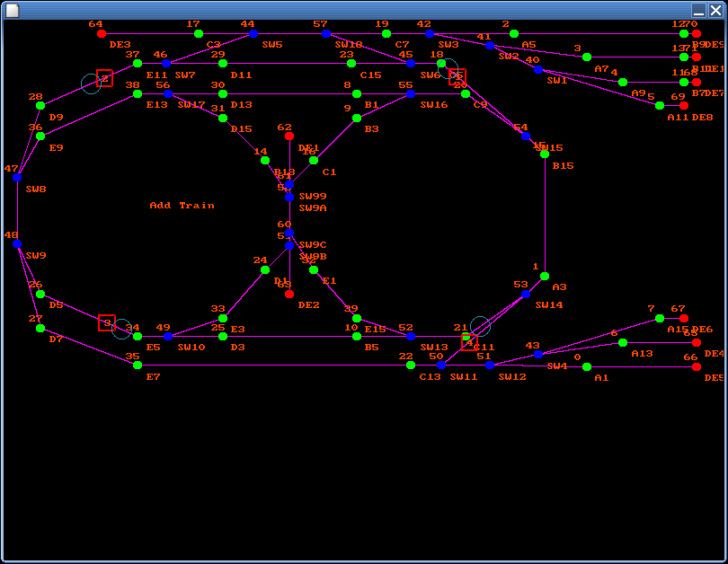Viewport: 728px width, 564px height.
Task: Click the Add Train label
Action: coord(182,206)
